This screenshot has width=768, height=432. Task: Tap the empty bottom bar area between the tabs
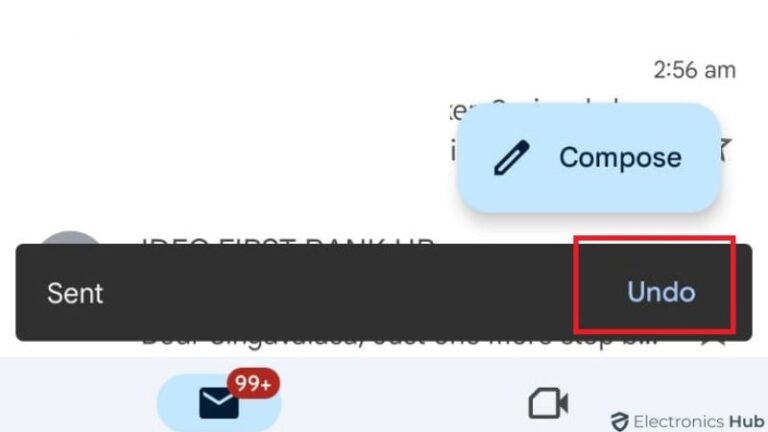(402, 402)
